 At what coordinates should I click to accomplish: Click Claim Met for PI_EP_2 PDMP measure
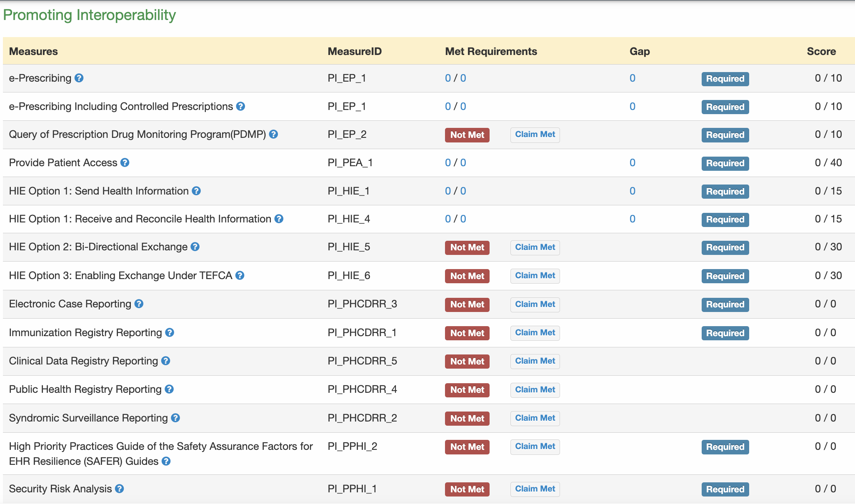[535, 135]
